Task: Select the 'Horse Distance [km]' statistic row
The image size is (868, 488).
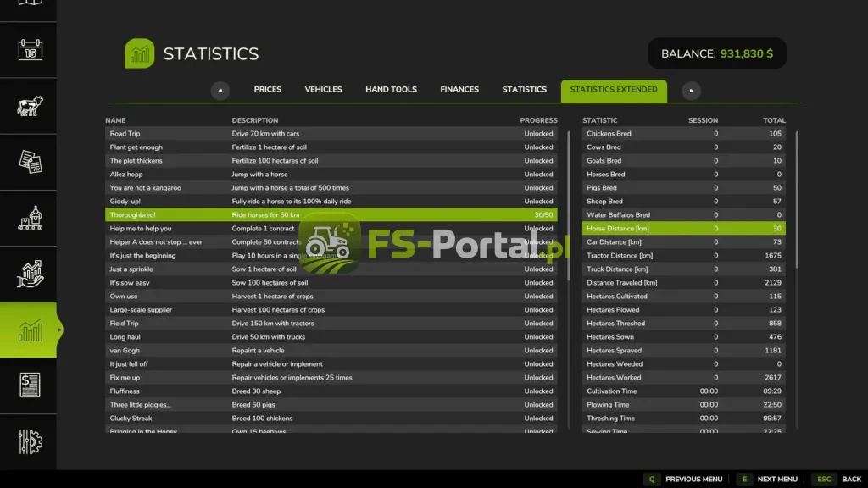Action: click(684, 229)
